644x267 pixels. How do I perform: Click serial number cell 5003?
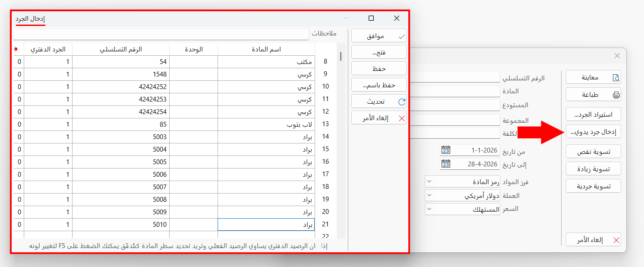pyautogui.click(x=121, y=137)
